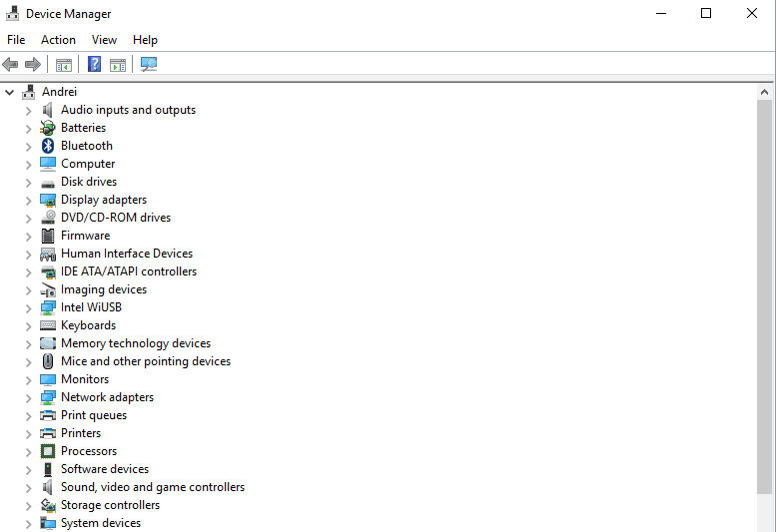The height and width of the screenshot is (532, 776).
Task: Click the vertical scrollbar down arrow
Action: coord(764,524)
